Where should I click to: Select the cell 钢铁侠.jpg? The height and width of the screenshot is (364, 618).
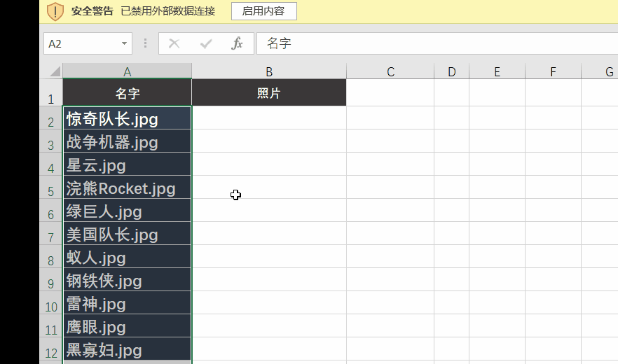[127, 280]
